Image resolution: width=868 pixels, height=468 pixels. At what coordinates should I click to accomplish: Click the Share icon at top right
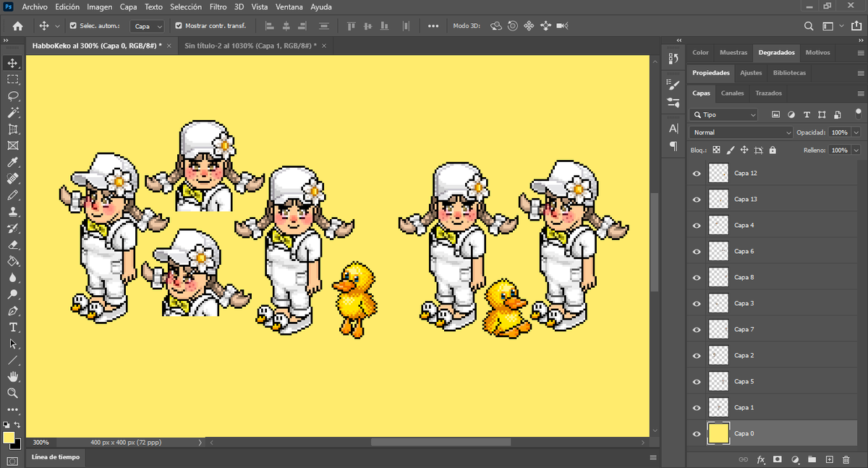click(858, 26)
